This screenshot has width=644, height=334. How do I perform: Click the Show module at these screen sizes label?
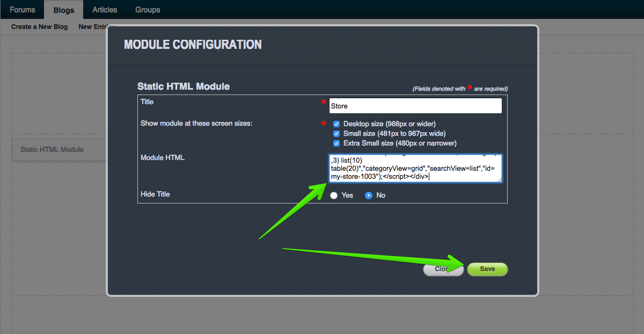pyautogui.click(x=196, y=123)
